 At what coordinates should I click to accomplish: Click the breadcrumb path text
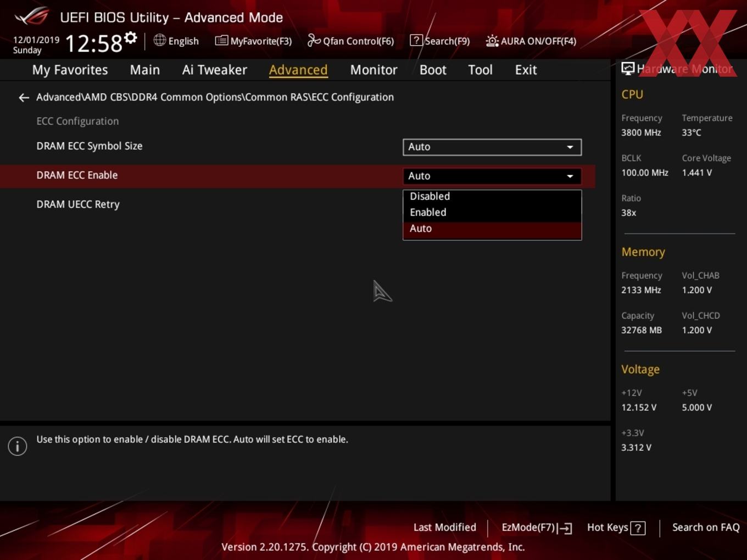(x=215, y=97)
